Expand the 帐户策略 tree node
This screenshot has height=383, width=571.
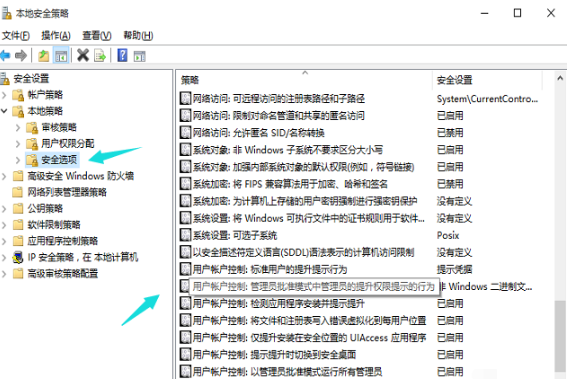[4, 95]
